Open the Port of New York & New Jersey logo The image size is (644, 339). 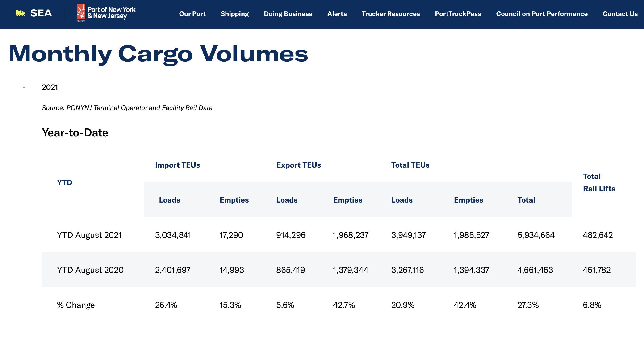coord(106,13)
